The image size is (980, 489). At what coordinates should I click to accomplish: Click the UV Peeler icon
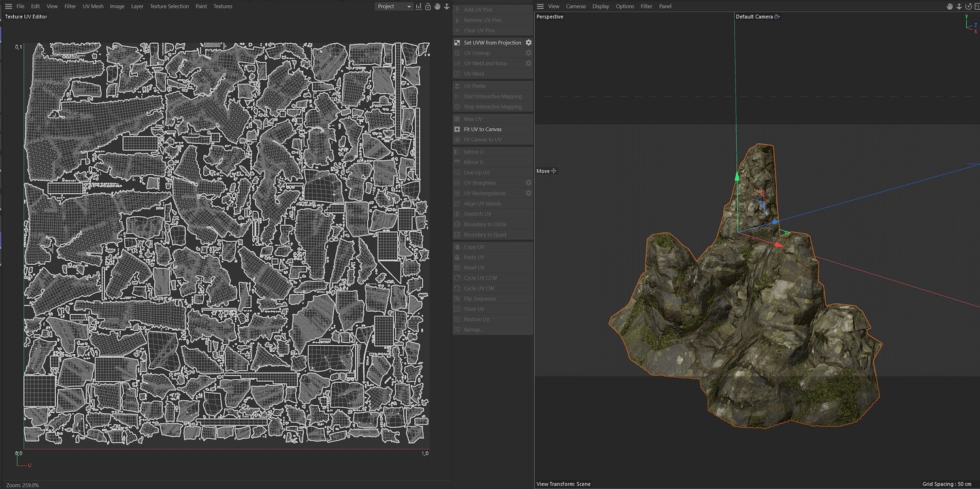(x=457, y=86)
